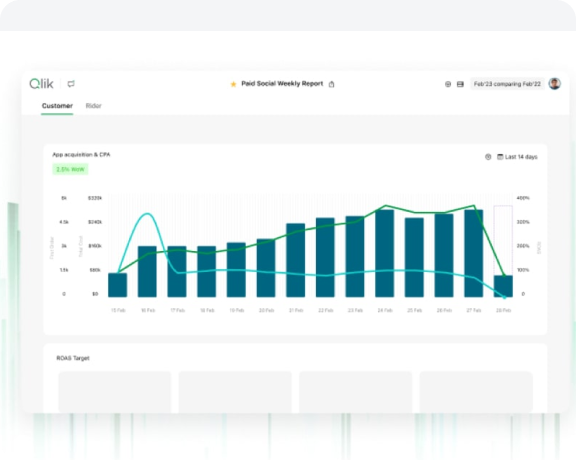Click the round icon beside Last 14 days

pos(488,157)
